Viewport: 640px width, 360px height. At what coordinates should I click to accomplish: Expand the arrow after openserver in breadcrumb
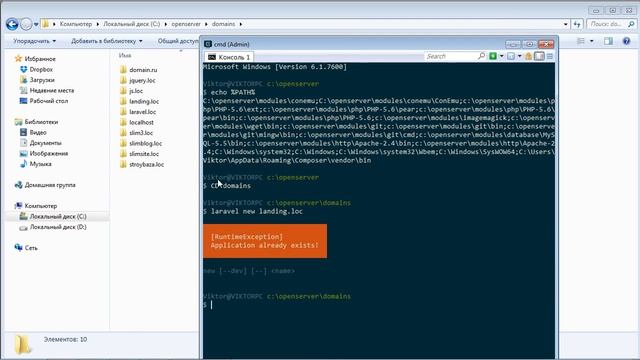[x=206, y=24]
